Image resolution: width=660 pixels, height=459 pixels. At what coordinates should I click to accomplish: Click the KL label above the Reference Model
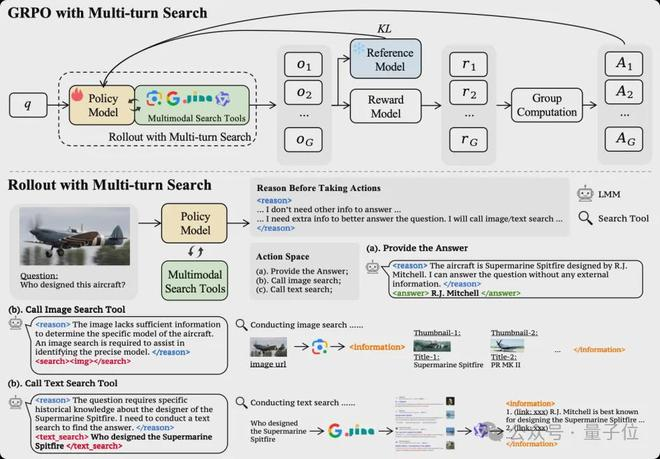[x=384, y=29]
